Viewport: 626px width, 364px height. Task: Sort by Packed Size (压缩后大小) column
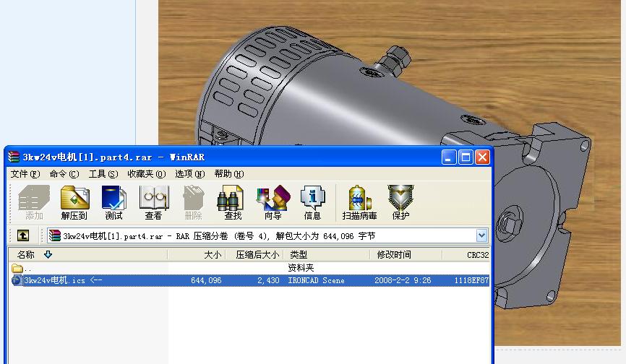pyautogui.click(x=254, y=255)
